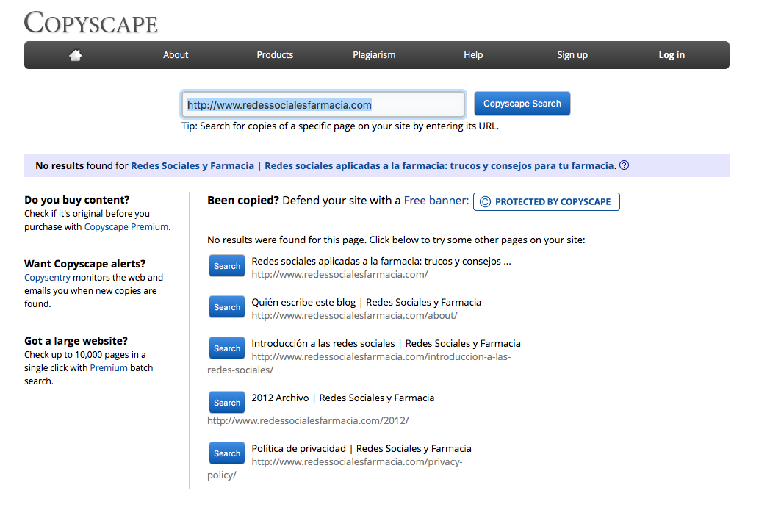Click the Introducción a las redes sociales title
The image size is (770, 532).
coord(386,343)
